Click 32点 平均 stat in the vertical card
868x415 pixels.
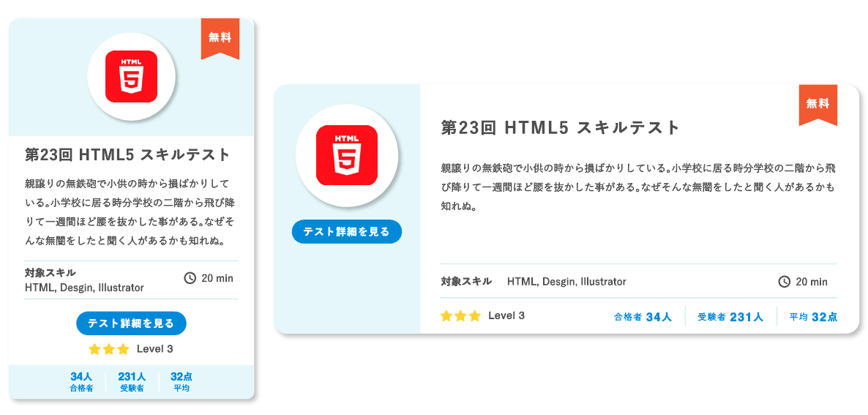(x=182, y=382)
